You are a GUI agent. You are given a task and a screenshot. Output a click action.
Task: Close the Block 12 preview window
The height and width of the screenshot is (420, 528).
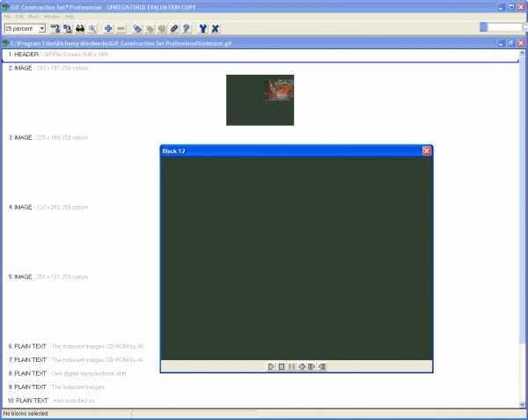[426, 151]
